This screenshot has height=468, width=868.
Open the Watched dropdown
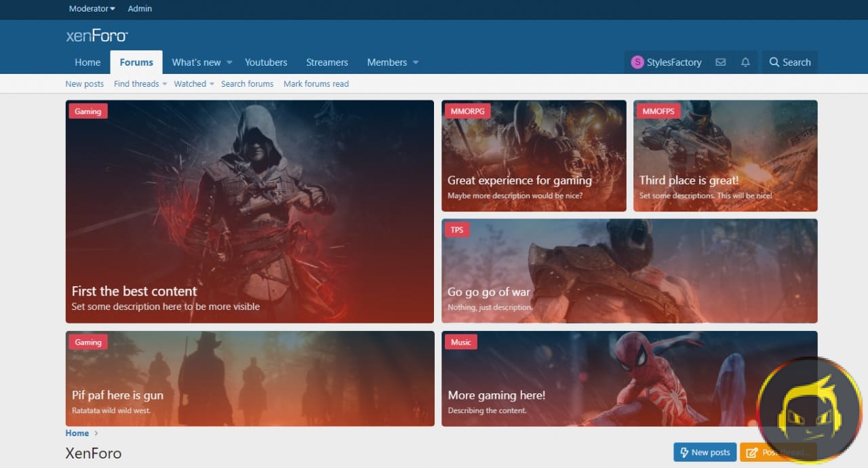pyautogui.click(x=194, y=84)
